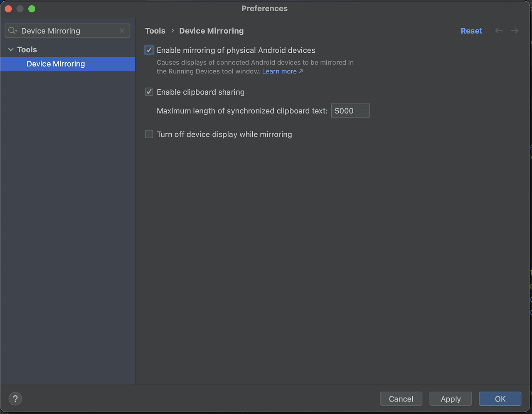
Task: Click the forward navigation arrow
Action: click(x=514, y=30)
